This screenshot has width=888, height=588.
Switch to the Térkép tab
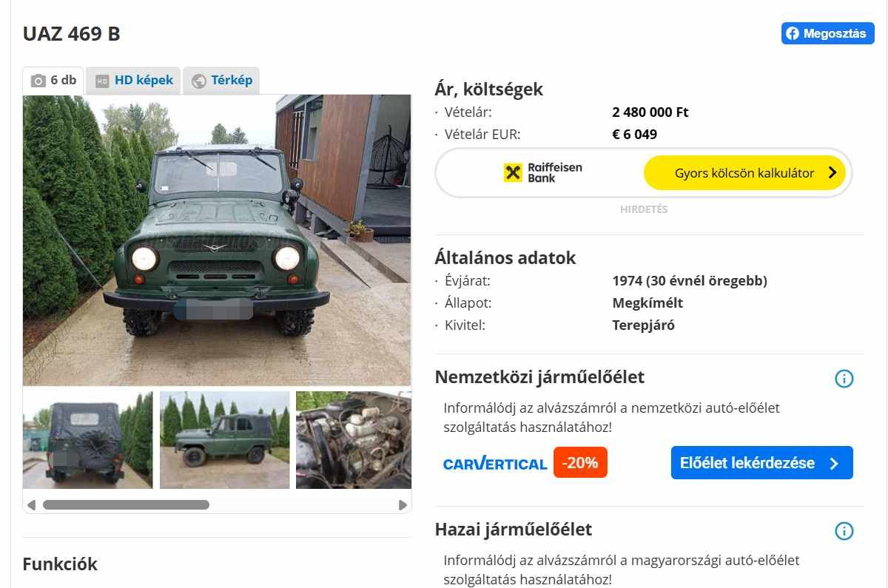pyautogui.click(x=221, y=81)
